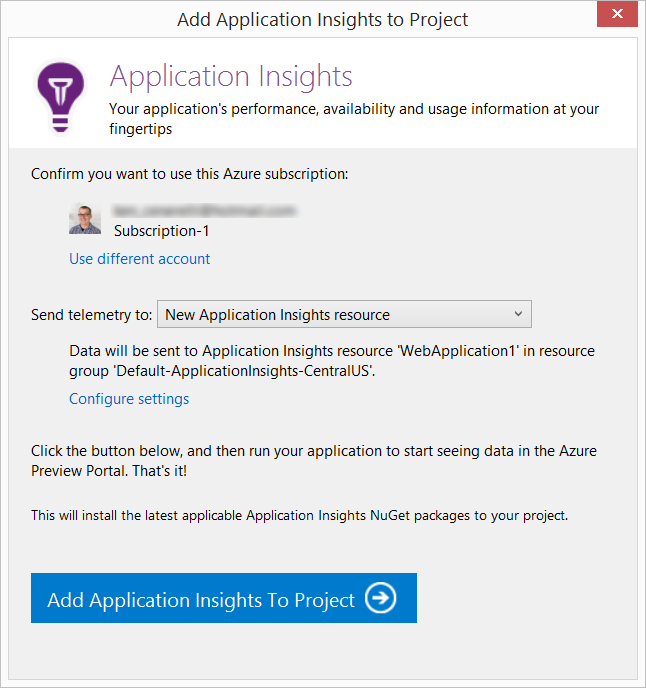Click the purple Application Insights lightbulb icon
This screenshot has height=688, width=646.
pos(61,97)
